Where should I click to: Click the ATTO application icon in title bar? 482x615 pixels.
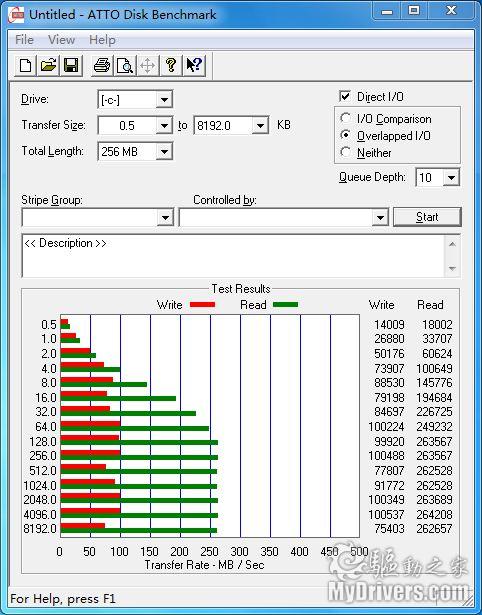click(x=16, y=15)
